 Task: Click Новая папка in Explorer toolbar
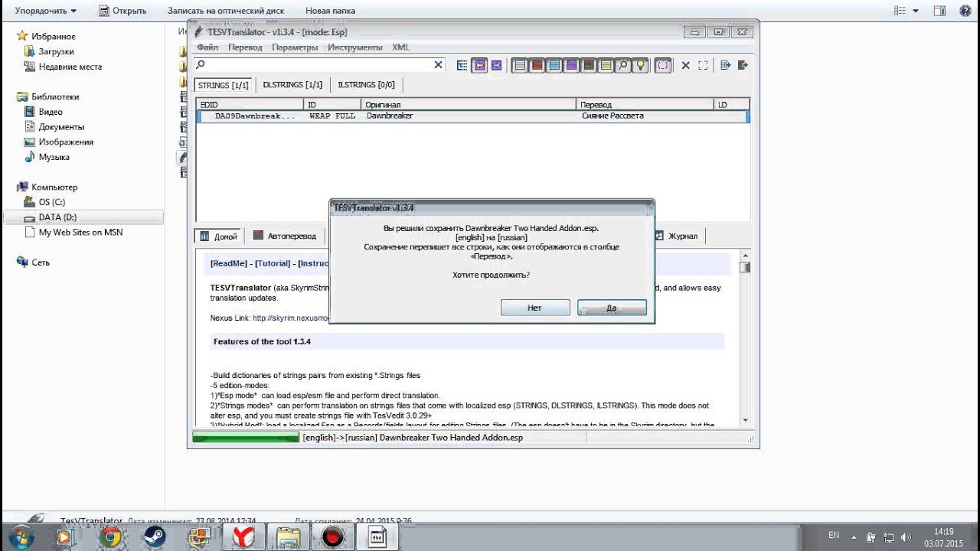click(329, 11)
